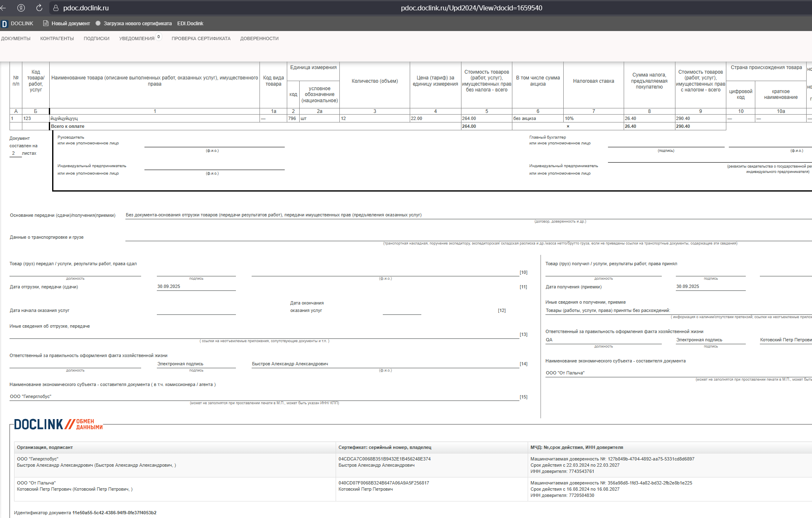Click the certificate upload gear icon
Image resolution: width=812 pixels, height=518 pixels.
tap(98, 24)
